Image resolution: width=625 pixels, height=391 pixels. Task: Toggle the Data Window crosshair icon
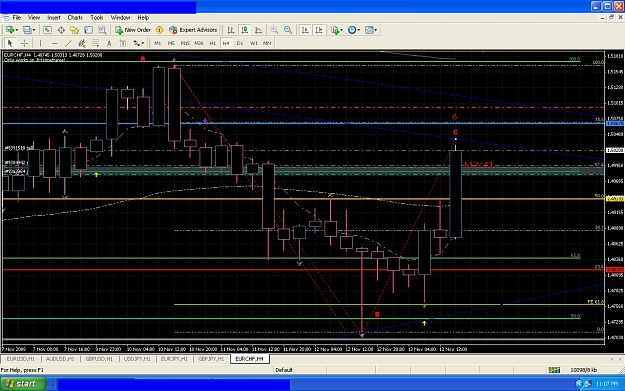pos(61,30)
